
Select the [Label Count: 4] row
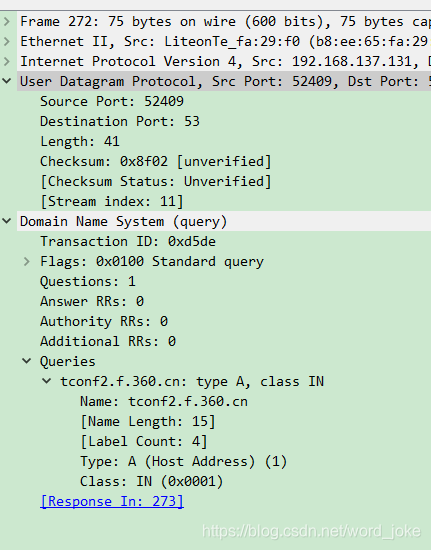point(144,441)
